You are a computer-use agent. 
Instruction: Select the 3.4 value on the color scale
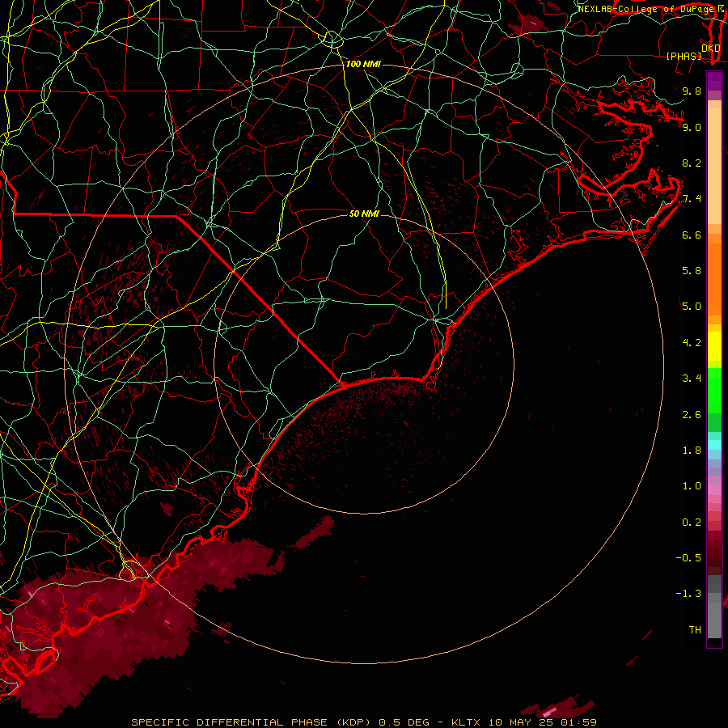692,379
